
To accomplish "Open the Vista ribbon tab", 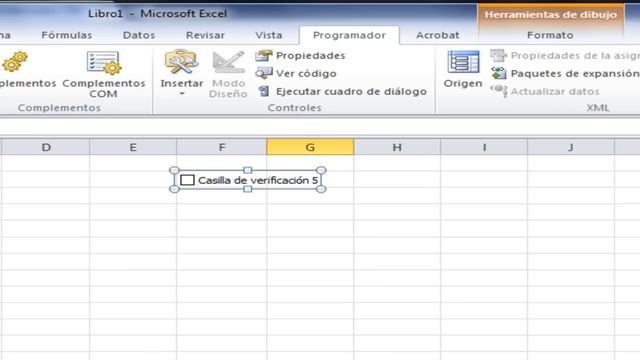I will (x=269, y=35).
